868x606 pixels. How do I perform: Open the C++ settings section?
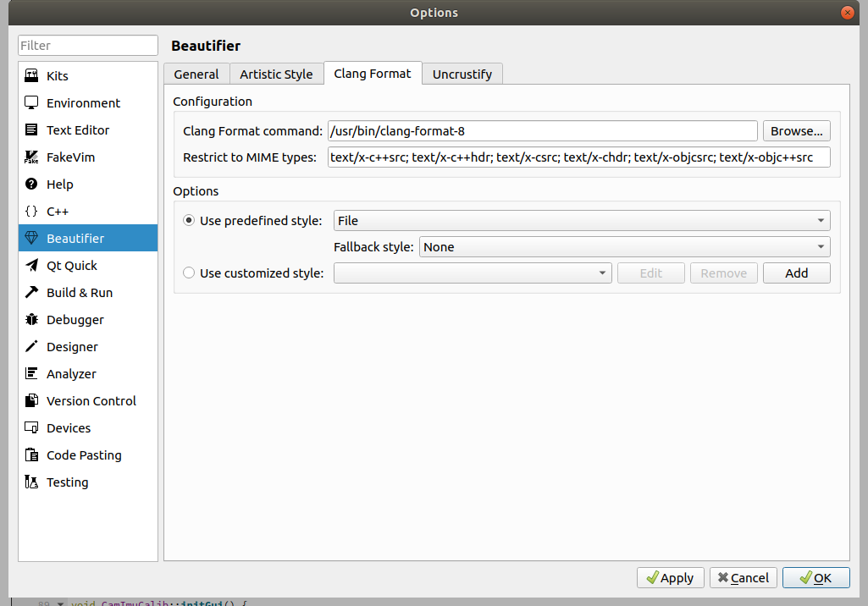tap(34, 211)
